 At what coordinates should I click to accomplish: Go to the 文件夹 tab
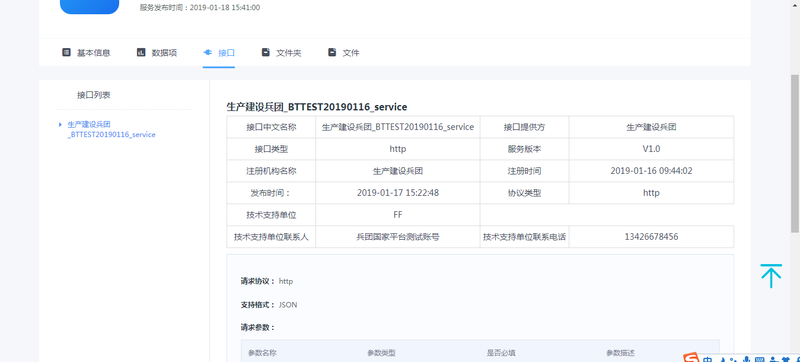281,53
